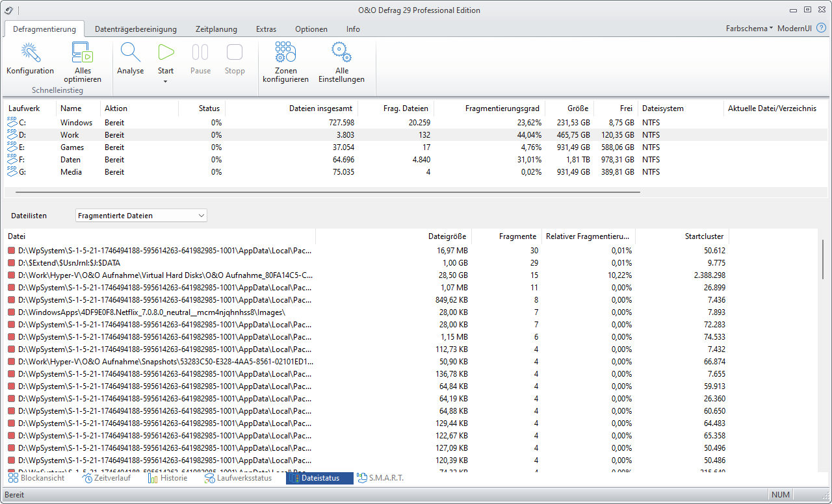Select drive name Media

(71, 171)
